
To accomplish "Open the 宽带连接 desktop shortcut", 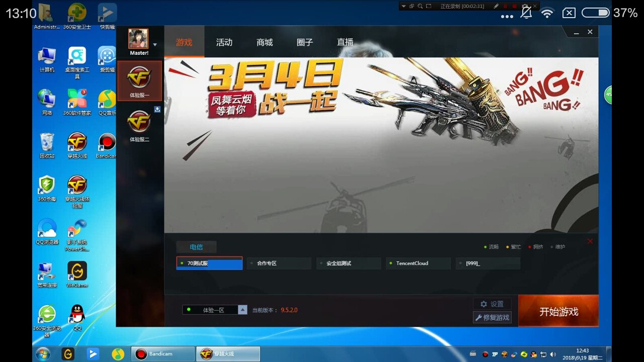I will (x=47, y=275).
